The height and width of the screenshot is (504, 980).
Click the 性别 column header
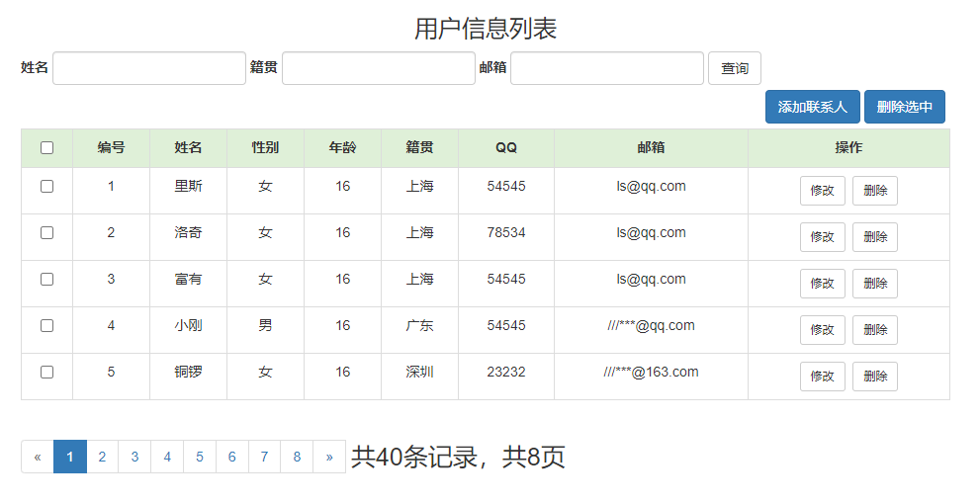point(266,148)
